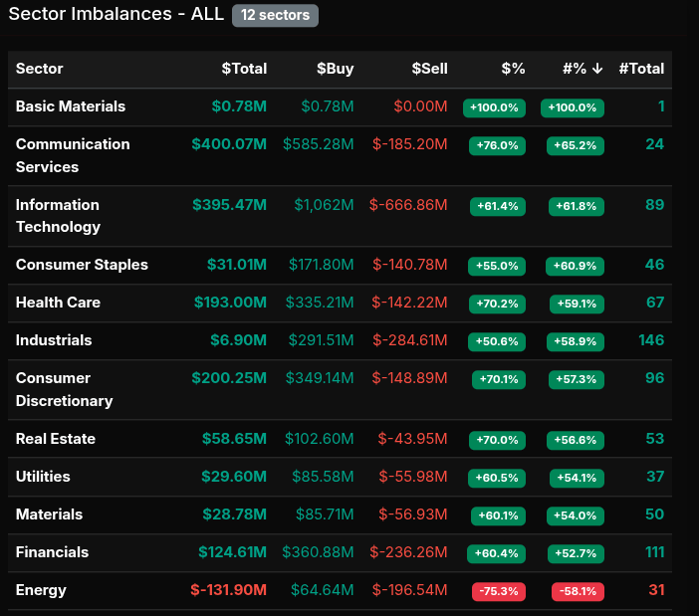Screen dimensions: 699x616
Task: Click the Sector column header
Action: pyautogui.click(x=40, y=69)
